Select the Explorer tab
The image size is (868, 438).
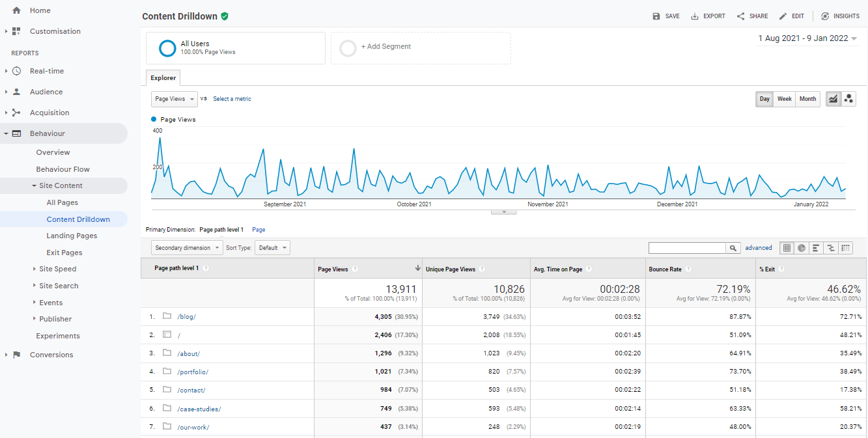[163, 77]
